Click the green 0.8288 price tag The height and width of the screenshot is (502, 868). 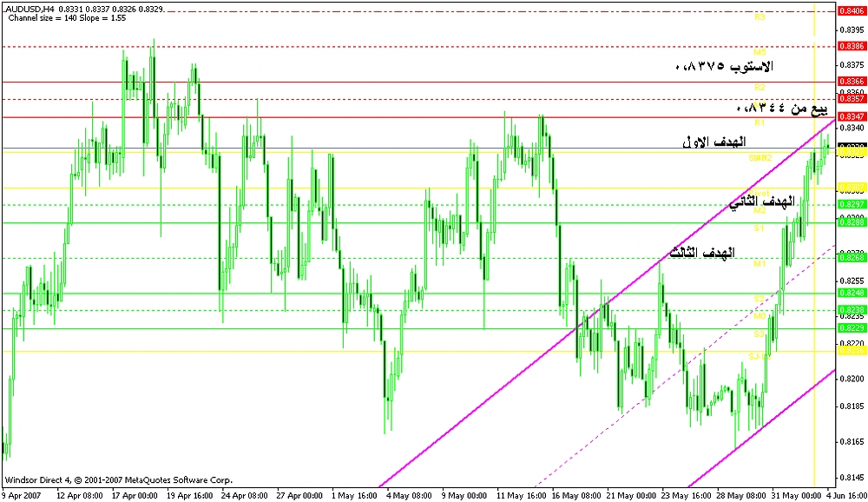(x=852, y=222)
